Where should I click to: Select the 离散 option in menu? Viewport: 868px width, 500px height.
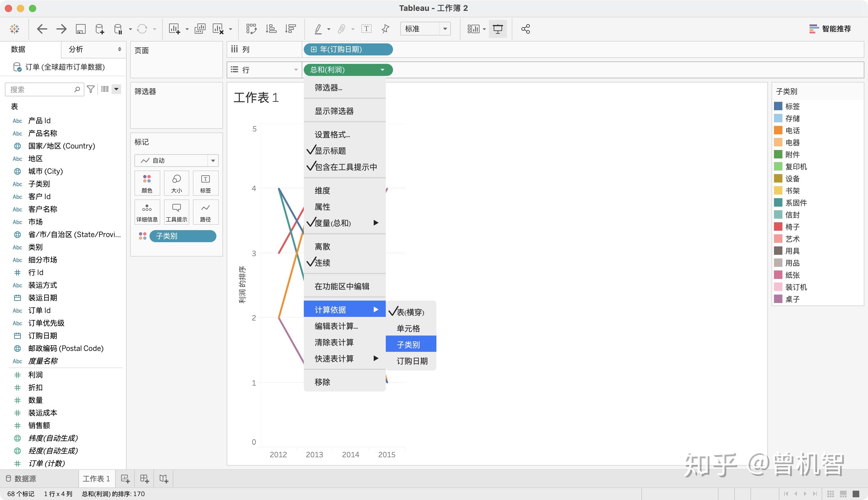pos(322,247)
